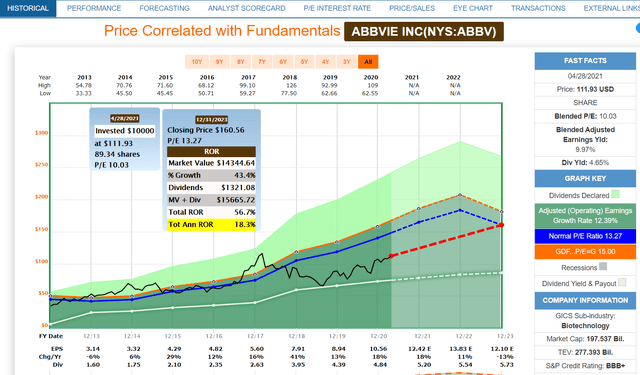The height and width of the screenshot is (375, 640).
Task: Click the GRAPH KEY panel header
Action: [x=585, y=178]
